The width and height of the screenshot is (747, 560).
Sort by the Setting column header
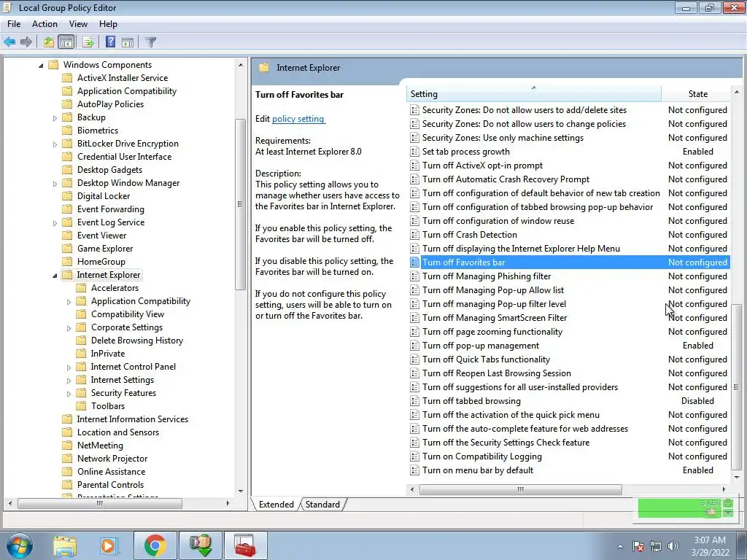pyautogui.click(x=533, y=94)
